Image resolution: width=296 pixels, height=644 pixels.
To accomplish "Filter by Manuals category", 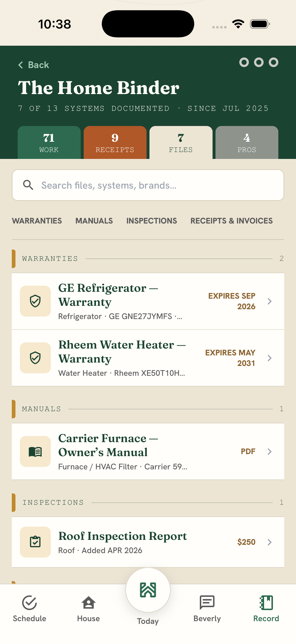I will click(94, 221).
